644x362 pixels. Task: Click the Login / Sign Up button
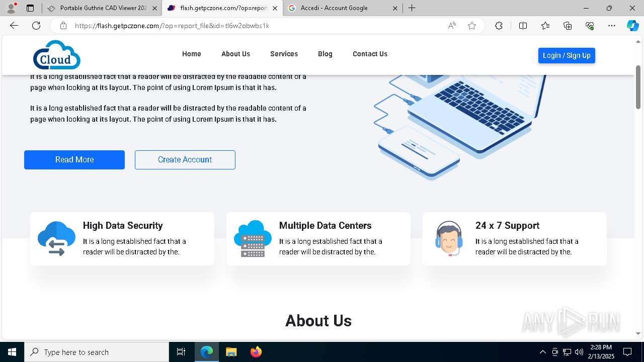[x=567, y=55]
